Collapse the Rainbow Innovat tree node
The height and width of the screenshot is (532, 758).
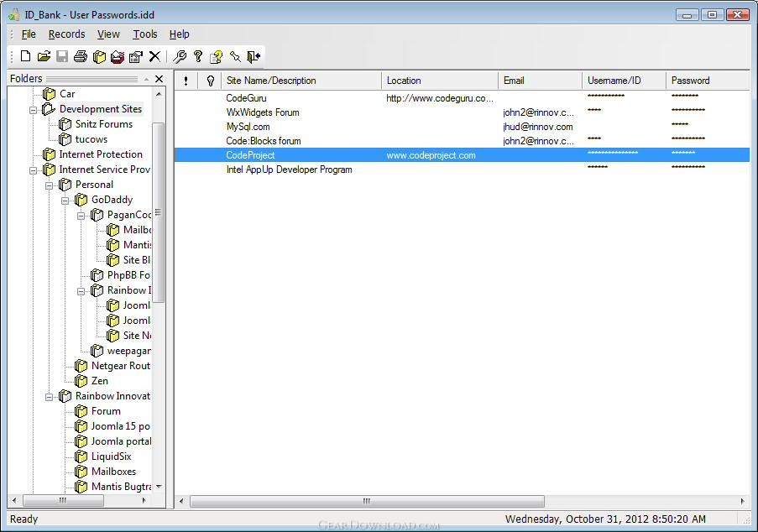[x=49, y=397]
